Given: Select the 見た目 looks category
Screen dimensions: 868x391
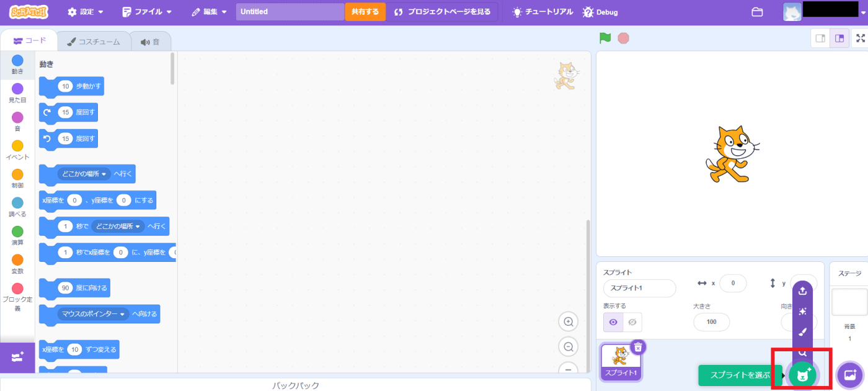Looking at the screenshot, I should pyautogui.click(x=17, y=93).
